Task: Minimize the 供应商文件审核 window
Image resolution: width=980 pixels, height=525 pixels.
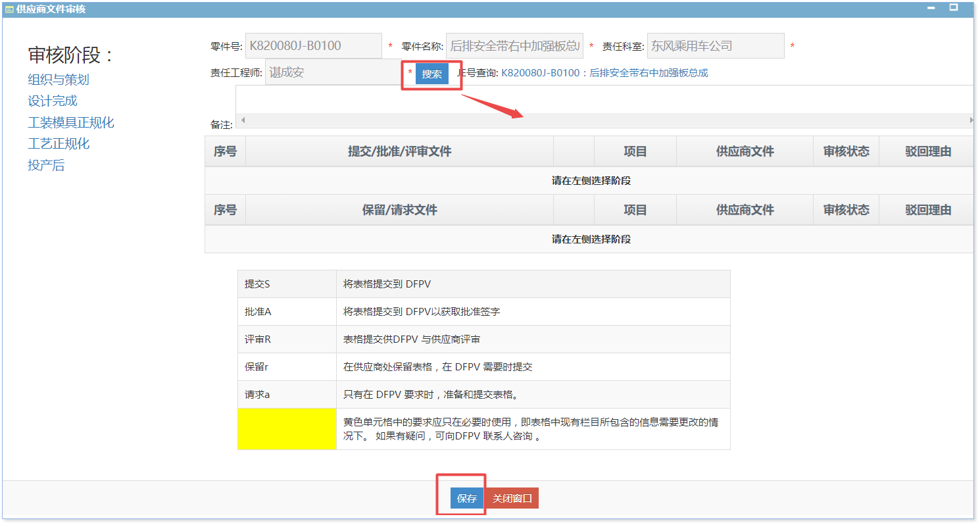Action: 931,9
